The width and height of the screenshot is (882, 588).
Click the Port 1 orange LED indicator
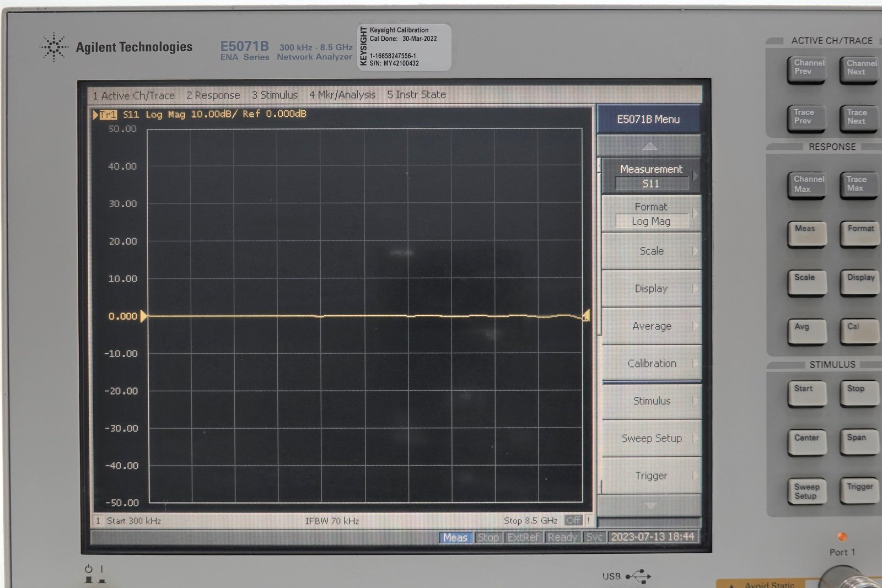click(842, 536)
